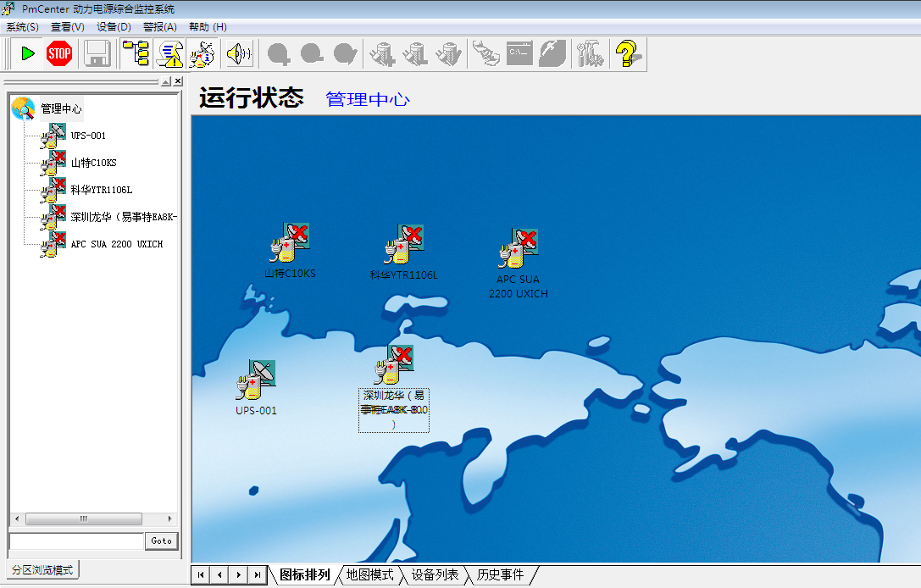
Task: Click the text field beside Goto
Action: point(77,541)
